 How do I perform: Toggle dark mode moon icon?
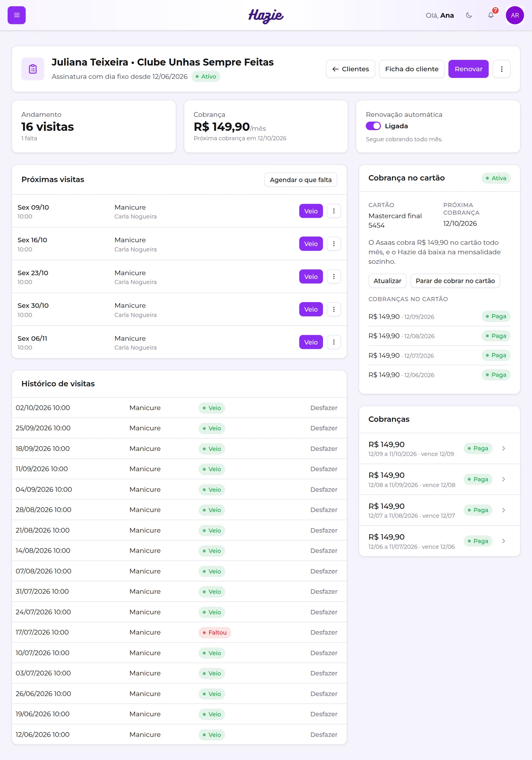pos(469,15)
